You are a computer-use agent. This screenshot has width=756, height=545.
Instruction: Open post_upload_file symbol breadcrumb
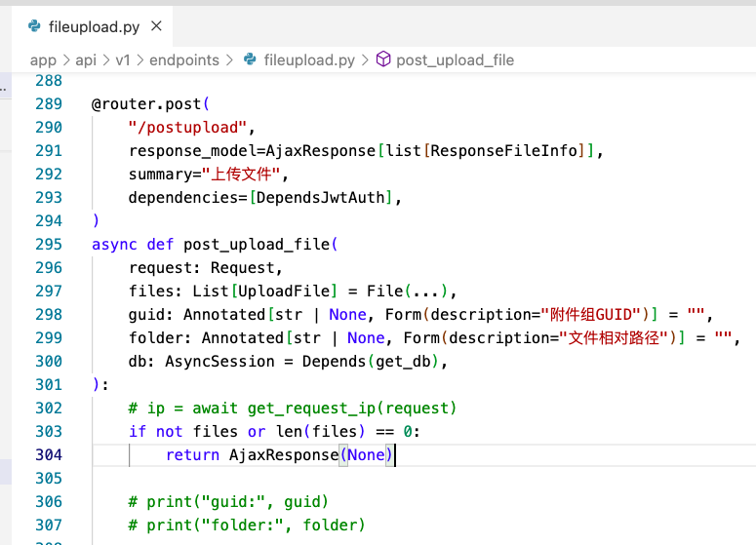pos(455,60)
